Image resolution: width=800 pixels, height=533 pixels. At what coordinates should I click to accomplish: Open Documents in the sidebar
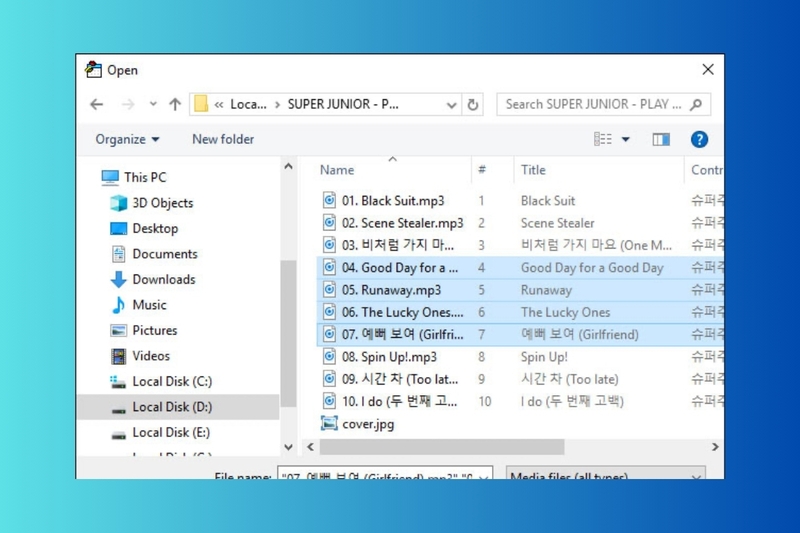click(154, 254)
